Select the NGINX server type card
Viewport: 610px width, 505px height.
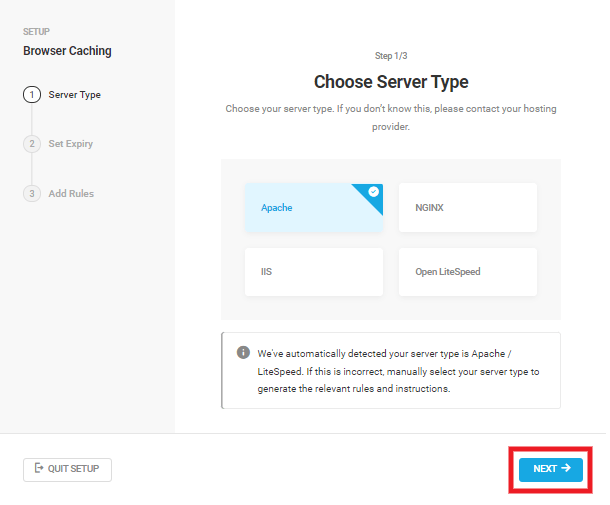tap(468, 207)
